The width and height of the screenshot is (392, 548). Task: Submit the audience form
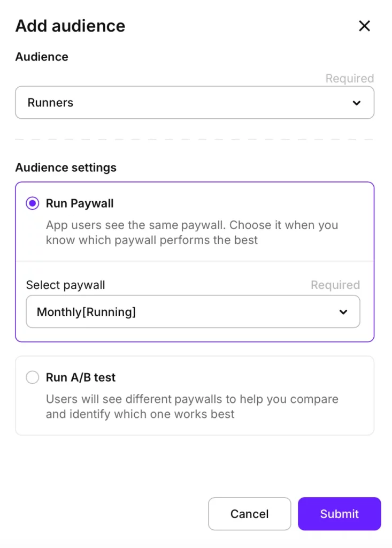click(339, 514)
